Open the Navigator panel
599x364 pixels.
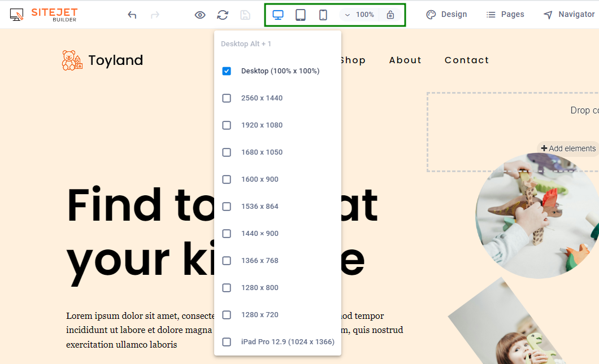point(569,15)
